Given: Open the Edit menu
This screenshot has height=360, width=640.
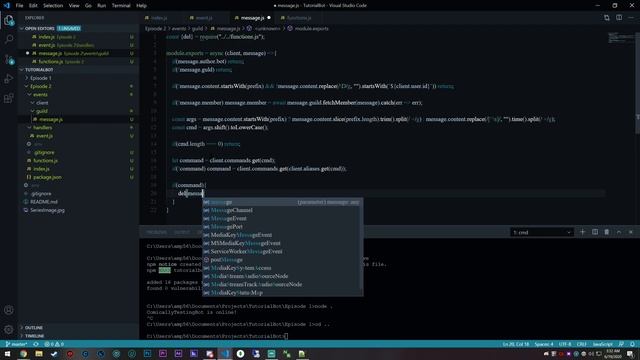Looking at the screenshot, I should 33,6.
